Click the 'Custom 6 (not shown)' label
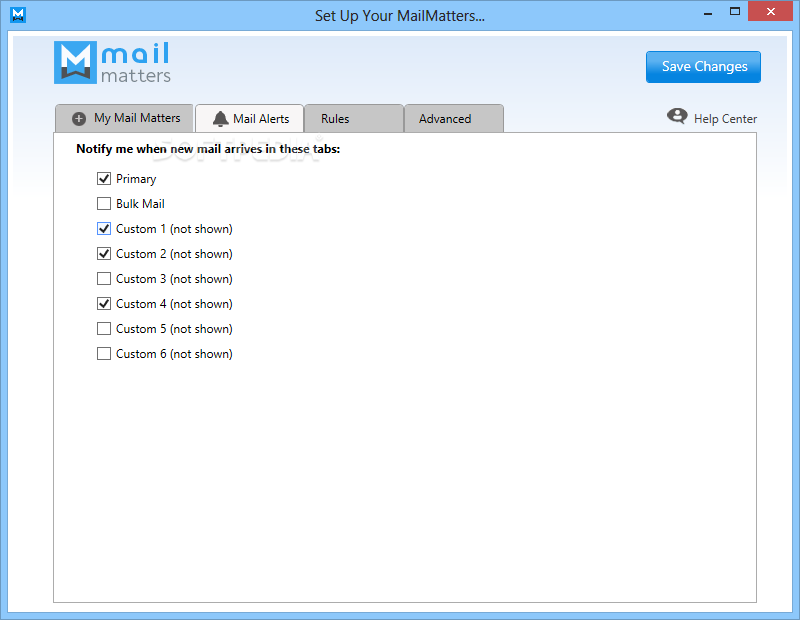 174,354
